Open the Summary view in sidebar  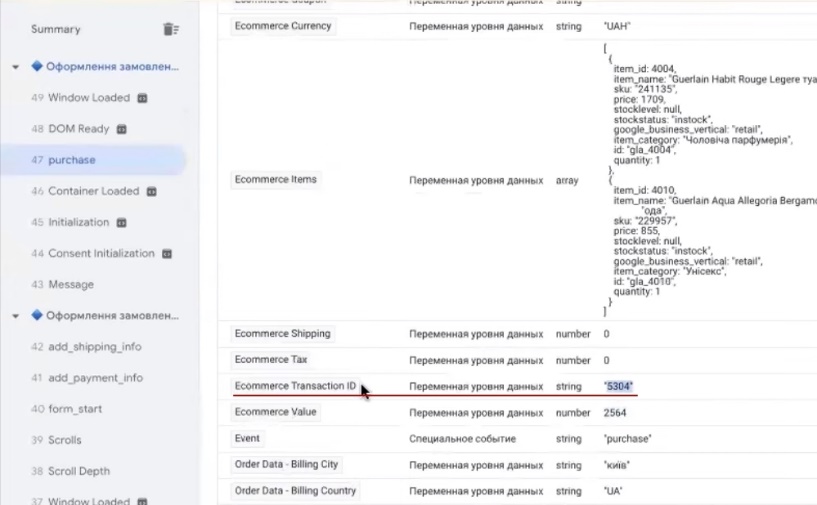coord(56,30)
